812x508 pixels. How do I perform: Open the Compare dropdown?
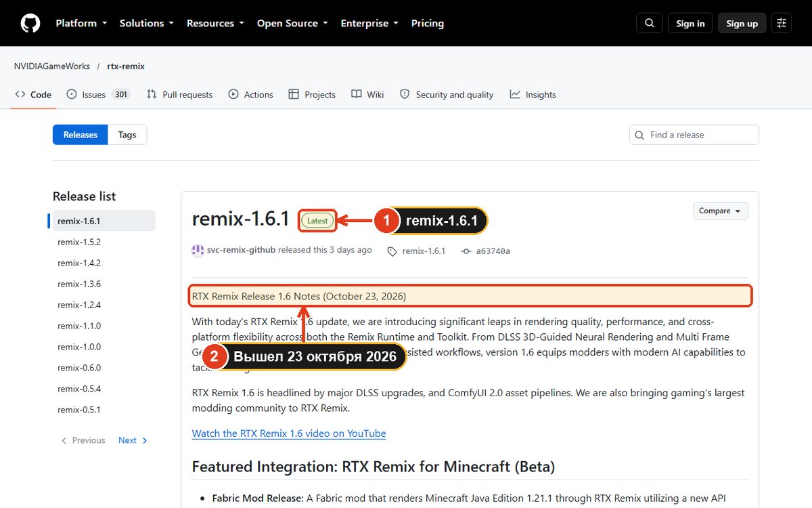pyautogui.click(x=721, y=211)
